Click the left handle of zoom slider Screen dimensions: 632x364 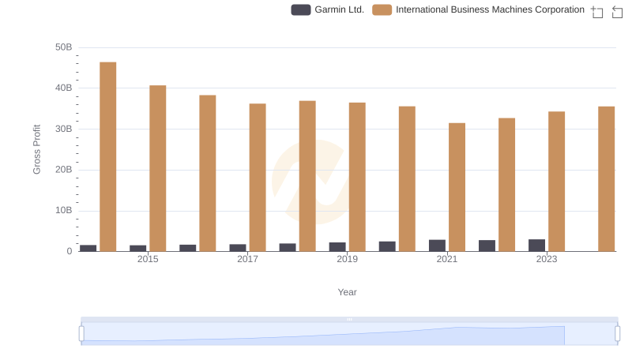pyautogui.click(x=81, y=334)
